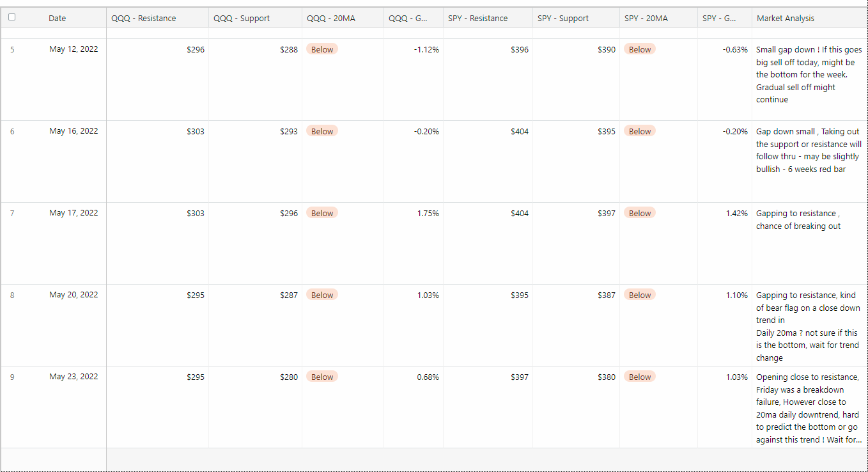Select SPY support $397 for May 17
Screen dimensions: 868x472
point(607,213)
